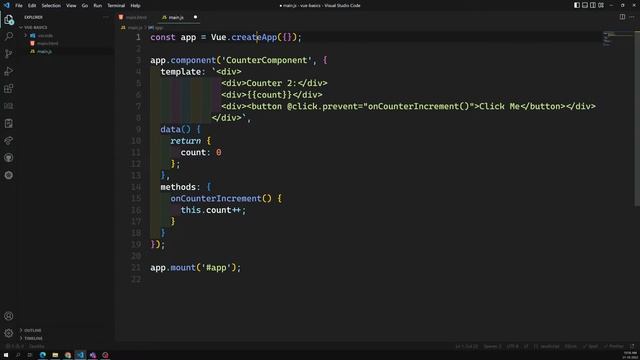
Task: Click the taskbar clock
Action: tap(630, 355)
